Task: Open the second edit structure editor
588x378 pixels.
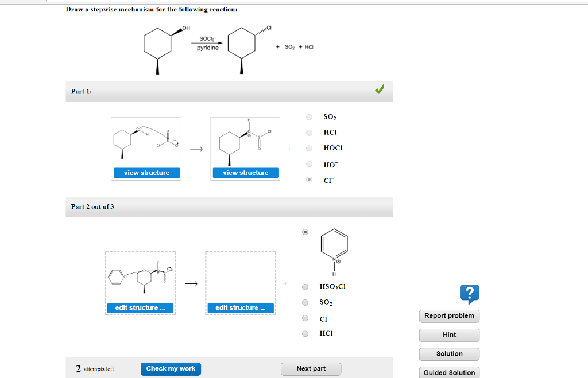Action: [239, 307]
